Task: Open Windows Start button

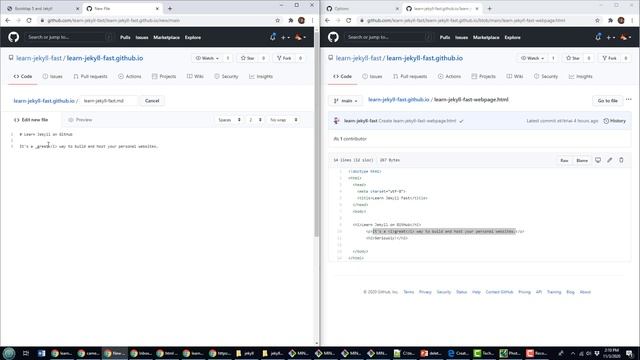Action: [9, 353]
